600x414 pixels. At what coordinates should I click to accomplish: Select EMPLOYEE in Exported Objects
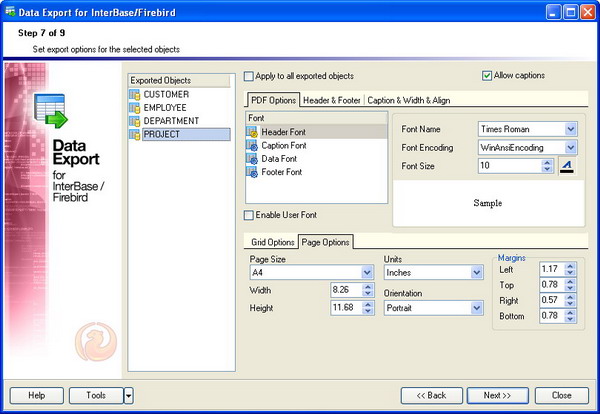[x=165, y=108]
